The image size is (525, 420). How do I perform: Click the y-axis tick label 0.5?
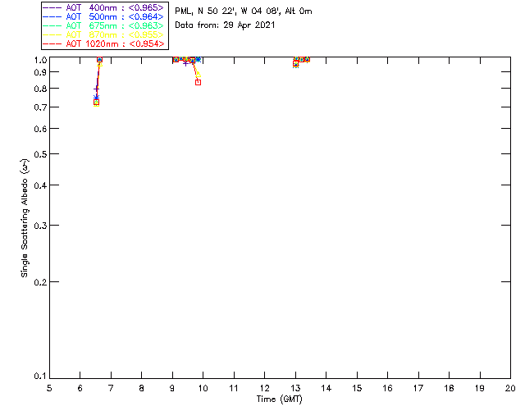click(40, 154)
